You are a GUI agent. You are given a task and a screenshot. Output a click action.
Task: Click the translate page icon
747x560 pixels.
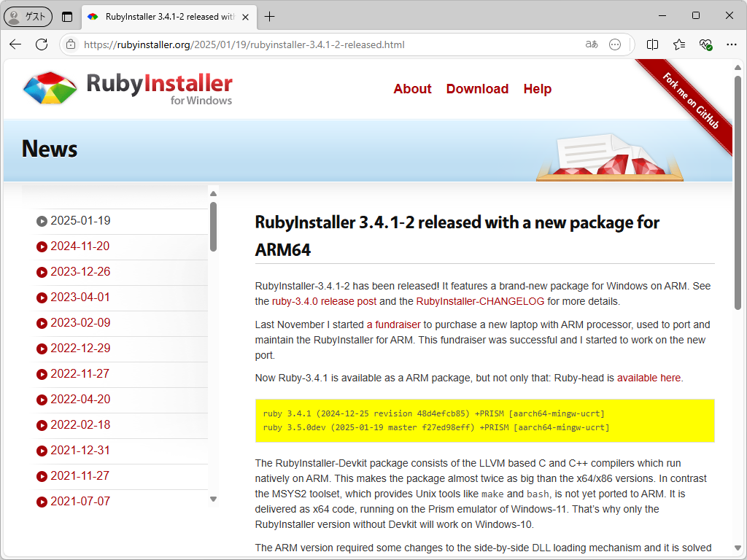tap(591, 44)
